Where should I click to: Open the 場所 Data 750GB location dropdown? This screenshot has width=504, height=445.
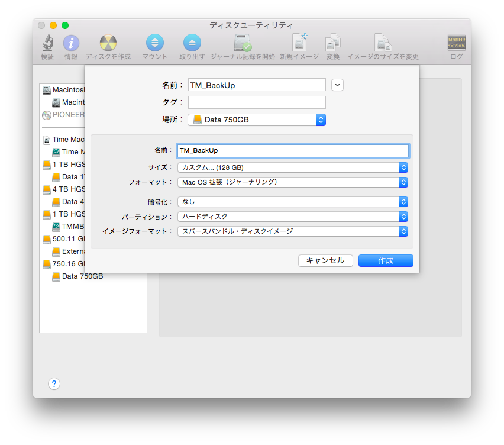coord(257,120)
